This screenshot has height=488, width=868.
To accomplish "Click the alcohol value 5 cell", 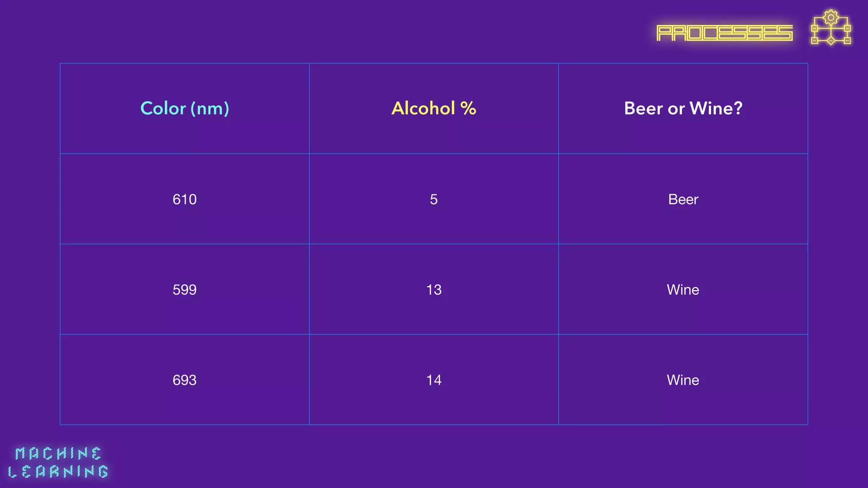I will pos(434,199).
